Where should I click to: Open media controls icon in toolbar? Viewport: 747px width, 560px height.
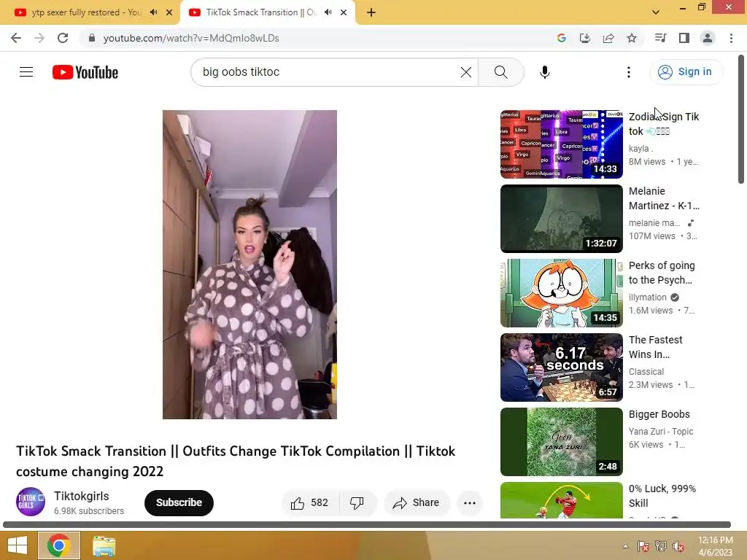[x=660, y=38]
